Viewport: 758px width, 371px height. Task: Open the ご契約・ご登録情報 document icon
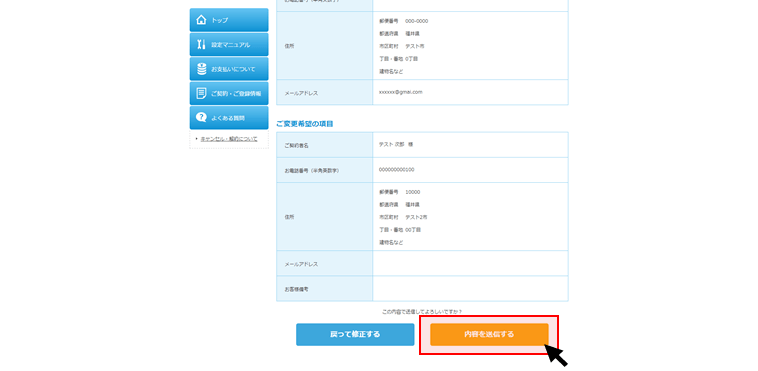(x=202, y=93)
